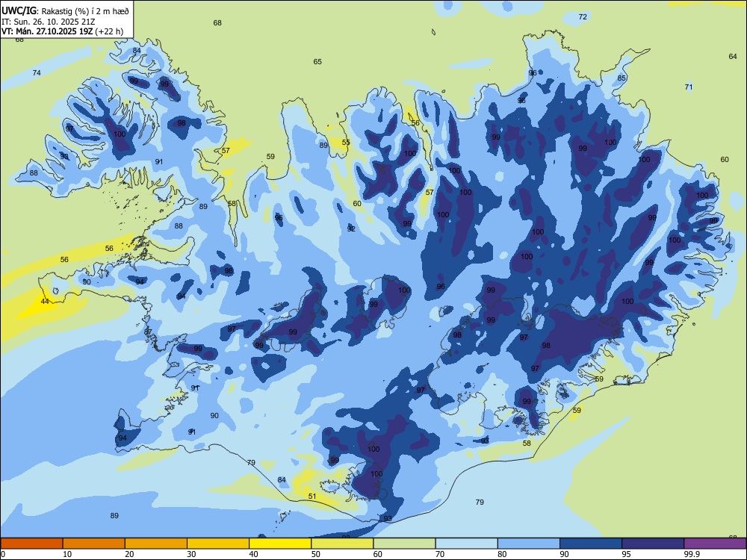Click the humidity value '65' on the map
The width and height of the screenshot is (747, 560).
pyautogui.click(x=317, y=61)
